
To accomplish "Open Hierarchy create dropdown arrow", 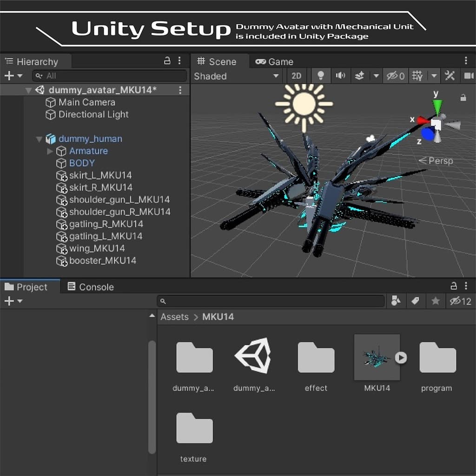I will click(20, 76).
